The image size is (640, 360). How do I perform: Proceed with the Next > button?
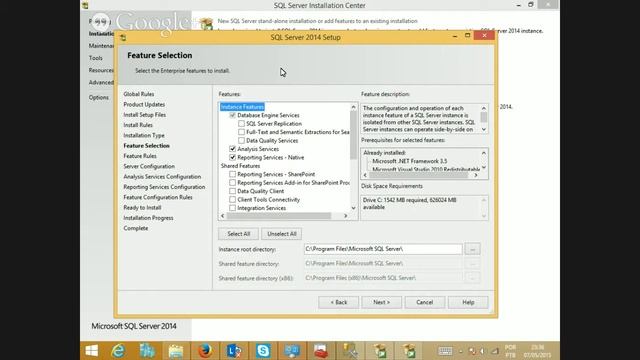[x=382, y=302]
